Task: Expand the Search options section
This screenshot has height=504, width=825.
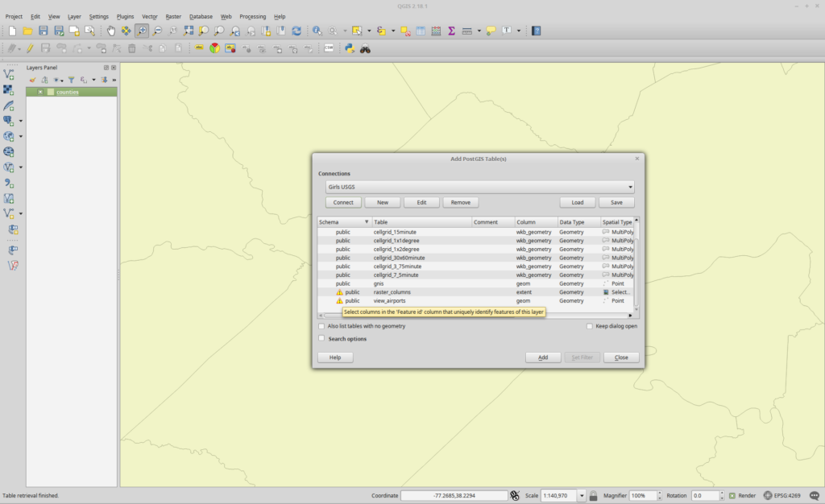Action: point(321,338)
